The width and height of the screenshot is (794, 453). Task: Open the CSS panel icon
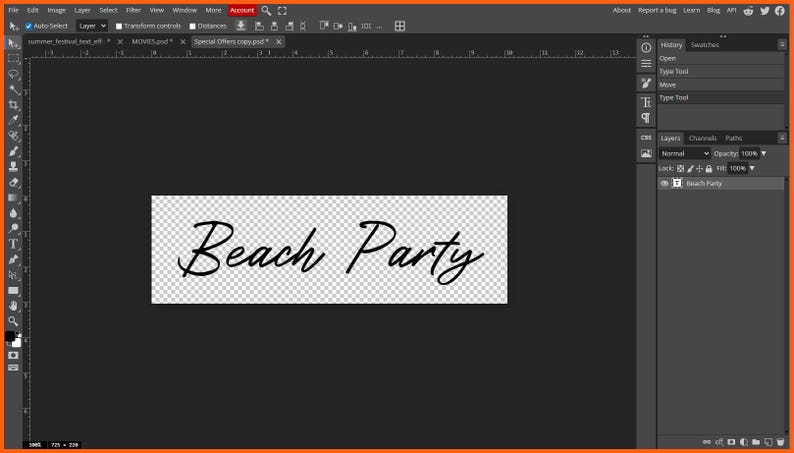click(646, 138)
